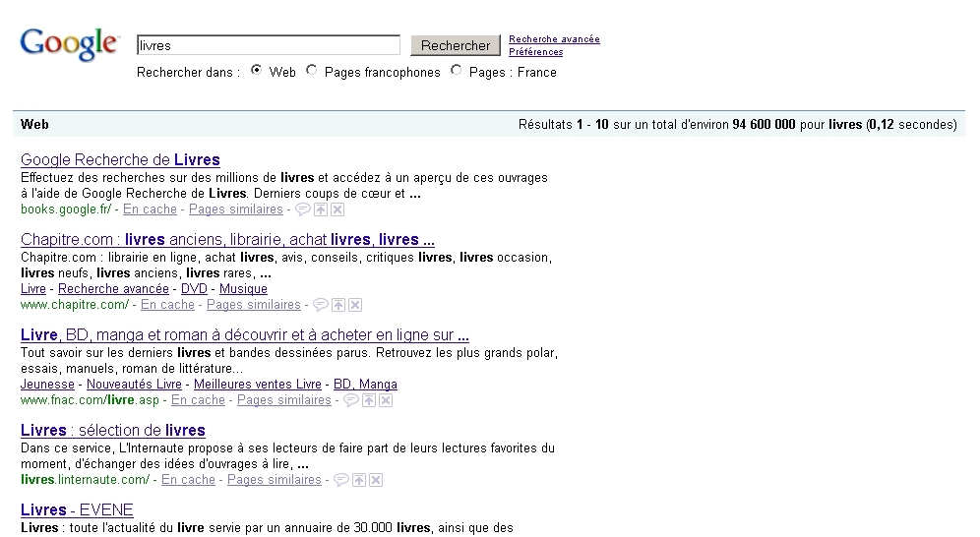
Task: Open Pages similaires for books.google.fr
Action: pos(235,209)
